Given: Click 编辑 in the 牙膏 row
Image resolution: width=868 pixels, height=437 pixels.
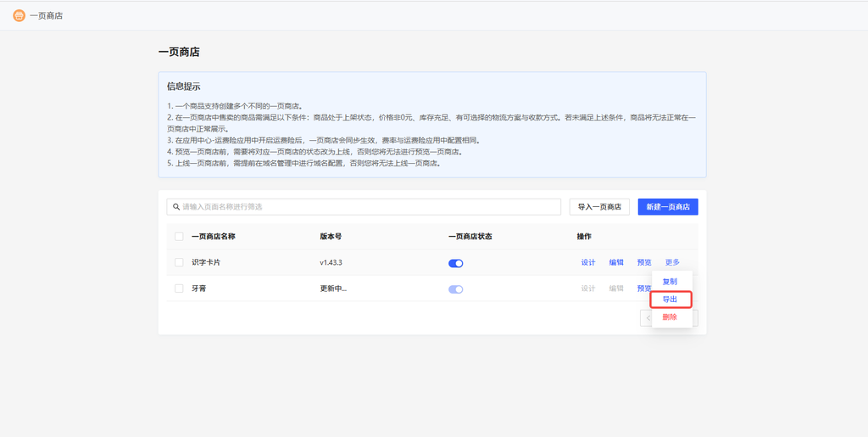Looking at the screenshot, I should 616,289.
